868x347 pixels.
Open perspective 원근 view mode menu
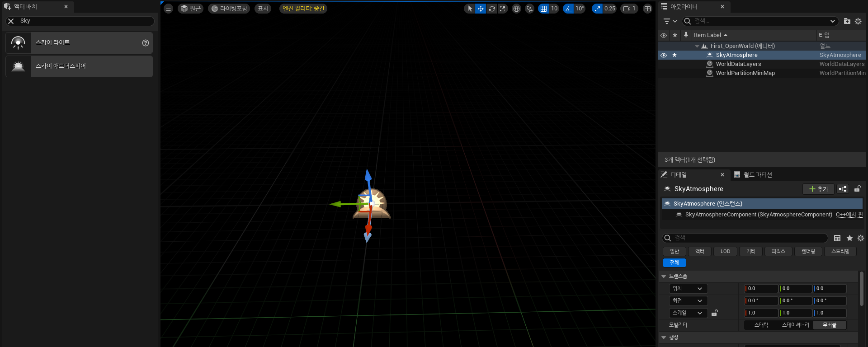click(190, 9)
